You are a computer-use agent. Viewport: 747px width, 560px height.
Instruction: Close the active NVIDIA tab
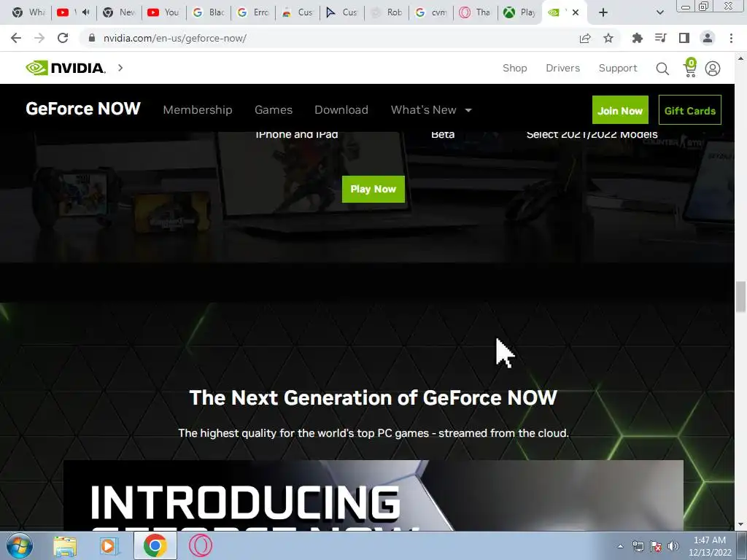coord(576,12)
